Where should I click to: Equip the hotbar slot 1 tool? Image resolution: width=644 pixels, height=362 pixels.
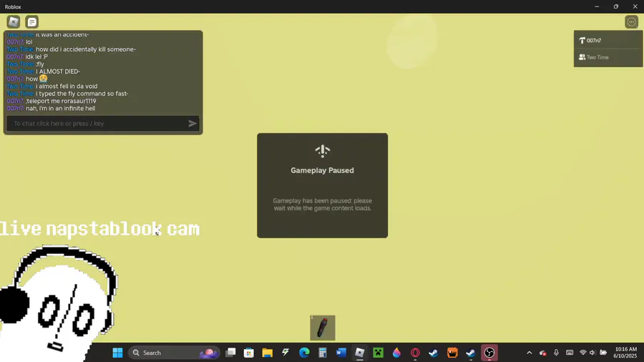coord(323,328)
